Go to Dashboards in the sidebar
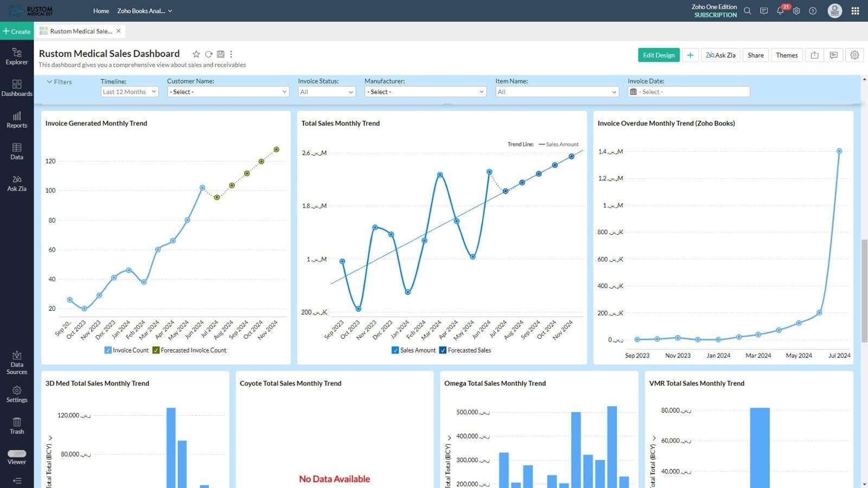The height and width of the screenshot is (488, 868). point(17,88)
